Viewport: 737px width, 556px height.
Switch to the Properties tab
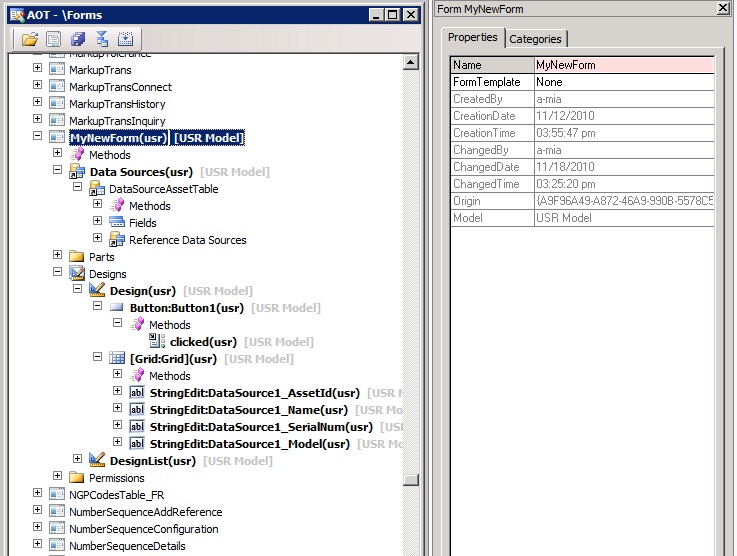coord(473,37)
